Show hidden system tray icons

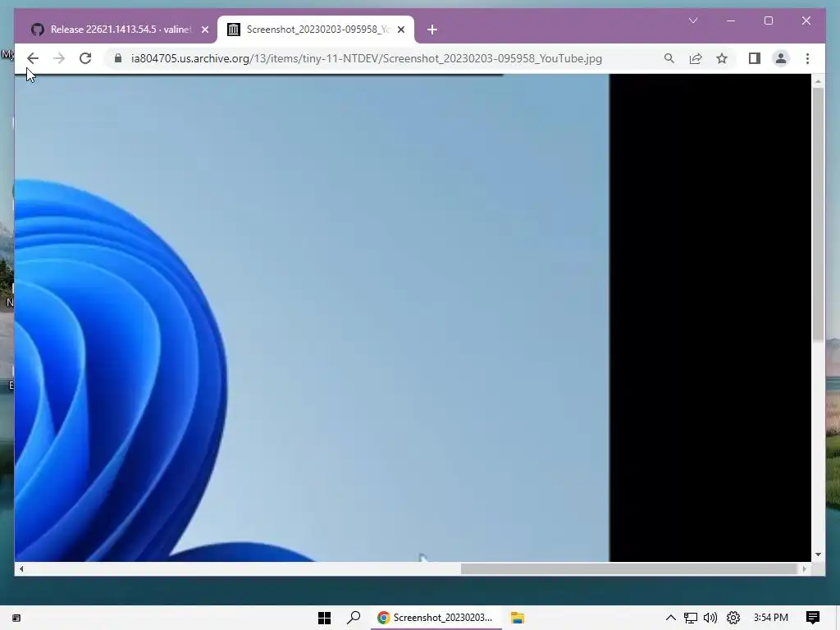(x=671, y=618)
